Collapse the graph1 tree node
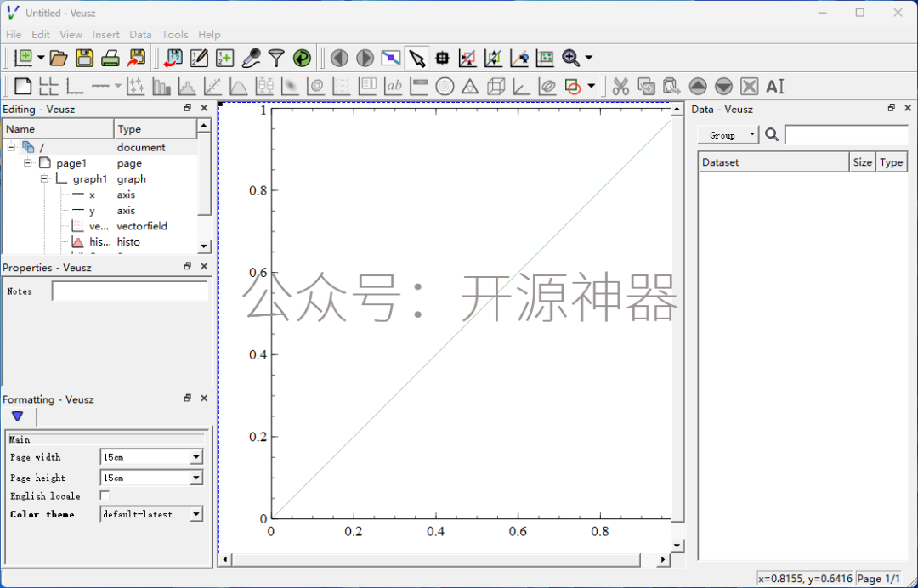Viewport: 918px width, 588px height. tap(44, 179)
